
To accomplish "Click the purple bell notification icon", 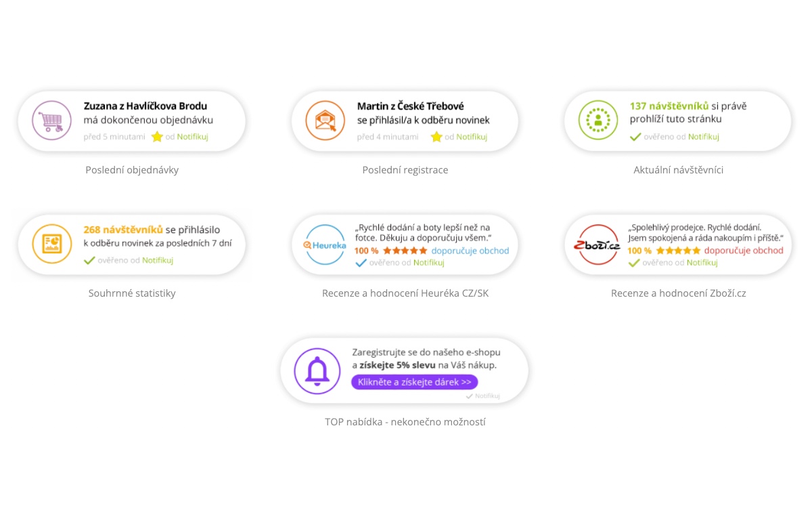I will pos(317,371).
